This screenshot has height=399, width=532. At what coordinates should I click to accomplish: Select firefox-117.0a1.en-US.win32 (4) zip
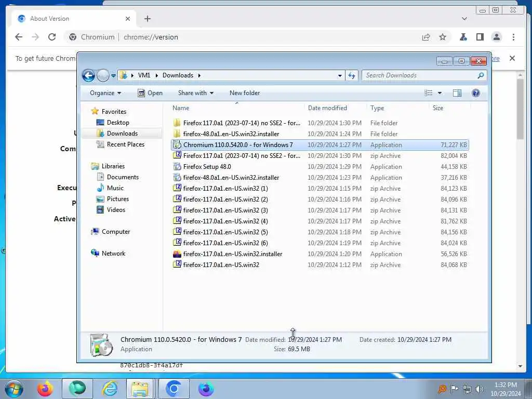[x=320, y=221]
